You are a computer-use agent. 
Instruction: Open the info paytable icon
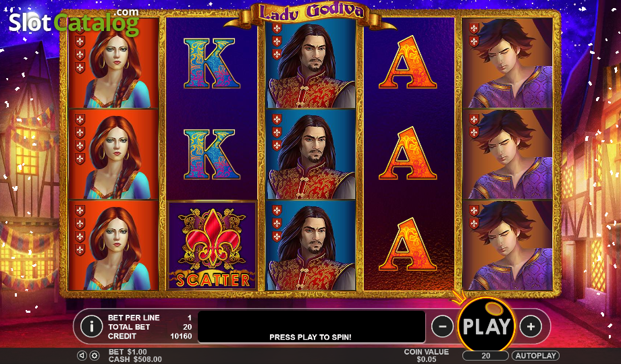92,326
